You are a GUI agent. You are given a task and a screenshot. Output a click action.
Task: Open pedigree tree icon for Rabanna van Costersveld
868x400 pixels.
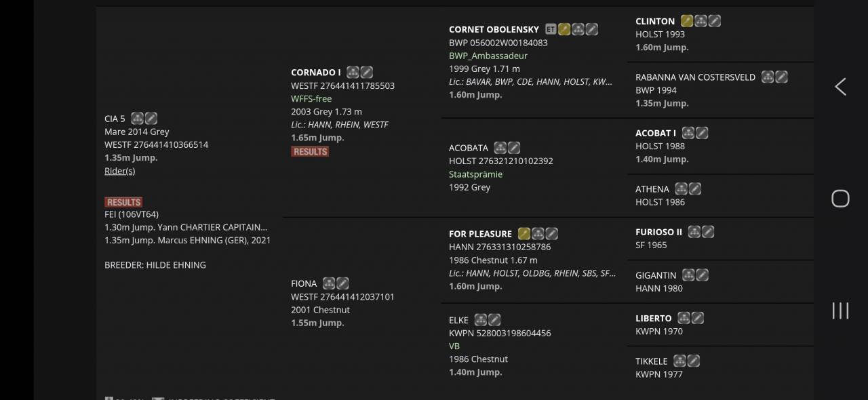point(768,77)
